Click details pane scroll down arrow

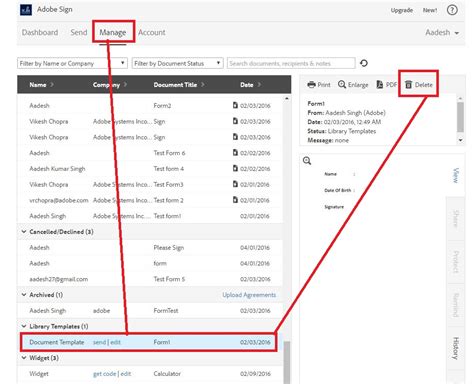pos(460,140)
